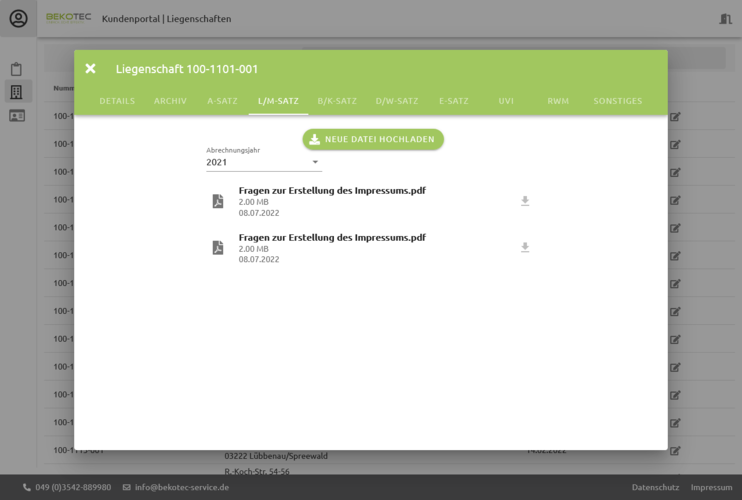Close the Liegenschaft dialog with X
Screen dimensions: 742x500
point(90,69)
